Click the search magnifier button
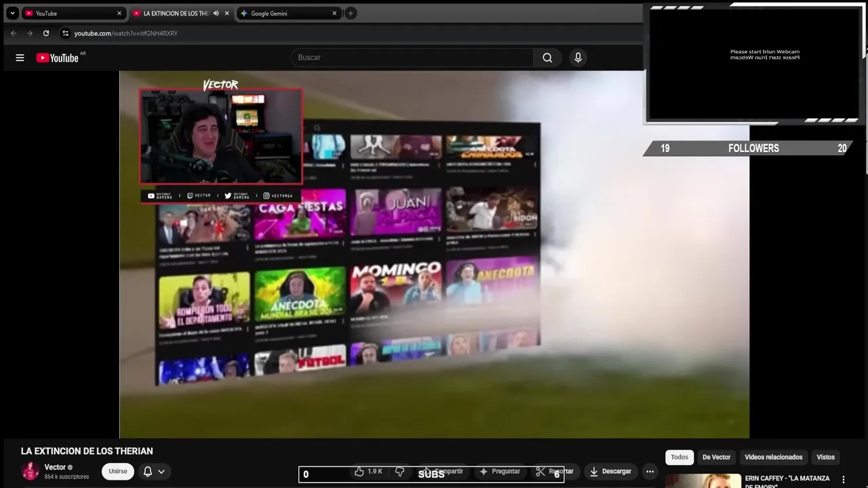Viewport: 868px width, 488px height. pos(547,58)
